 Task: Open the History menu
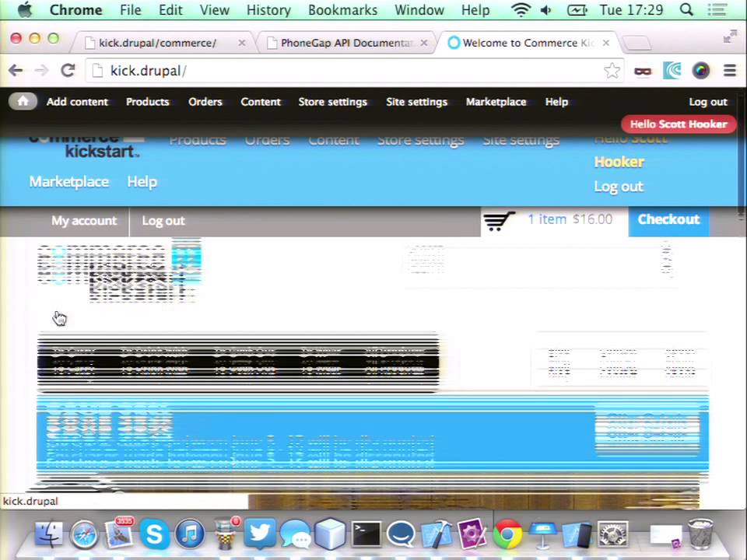point(268,10)
